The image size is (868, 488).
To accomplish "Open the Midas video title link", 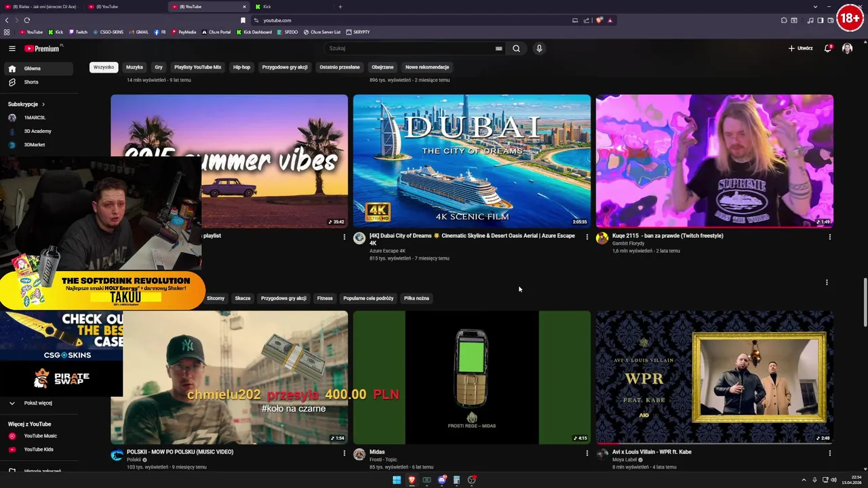I will tap(377, 452).
